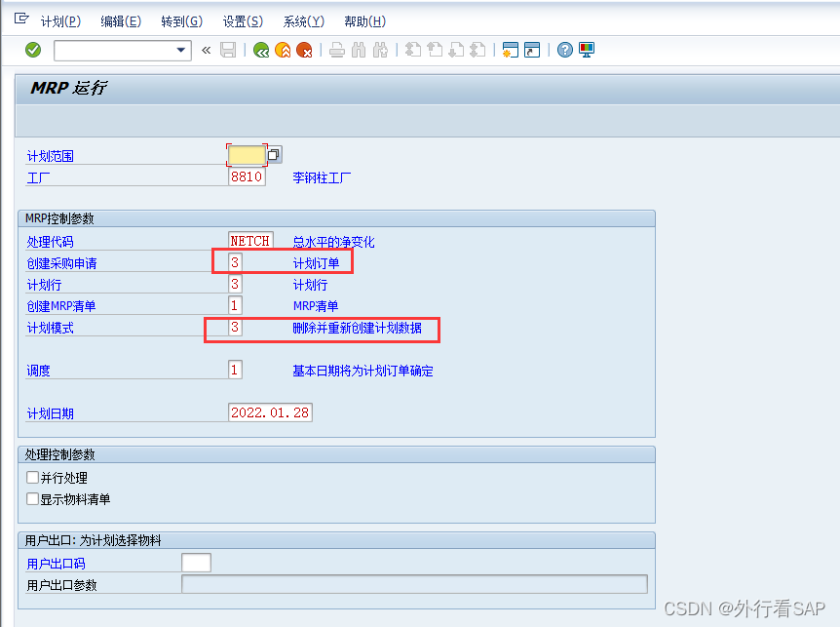Click the text 总水平的净变化

(x=333, y=242)
